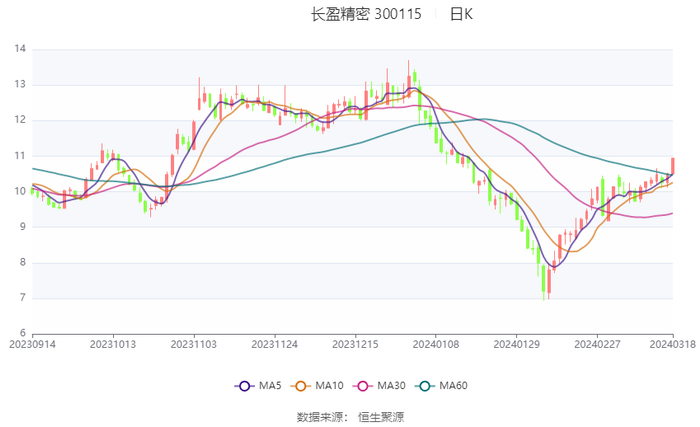Click the 10 price axis label

[20, 191]
